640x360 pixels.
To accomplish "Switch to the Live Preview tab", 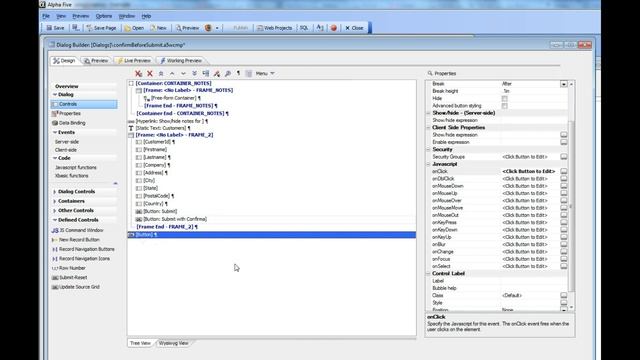I will point(134,60).
